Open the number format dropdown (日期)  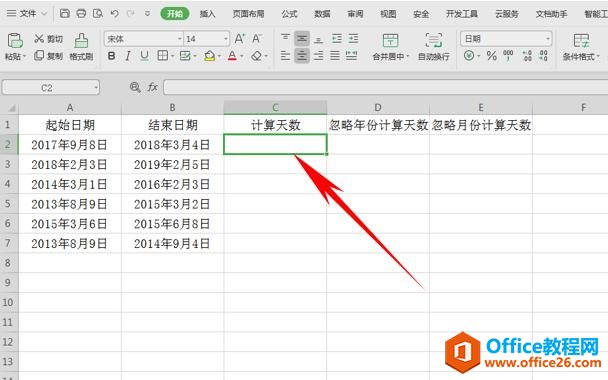(x=548, y=39)
